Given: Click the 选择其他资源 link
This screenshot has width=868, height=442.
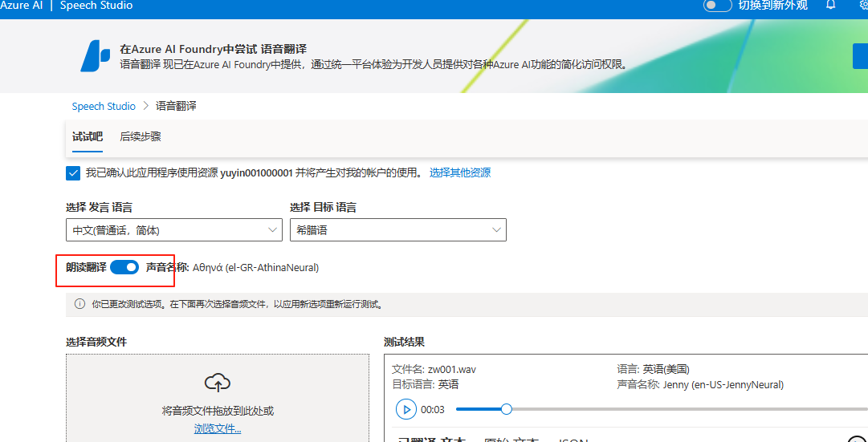Looking at the screenshot, I should (460, 172).
